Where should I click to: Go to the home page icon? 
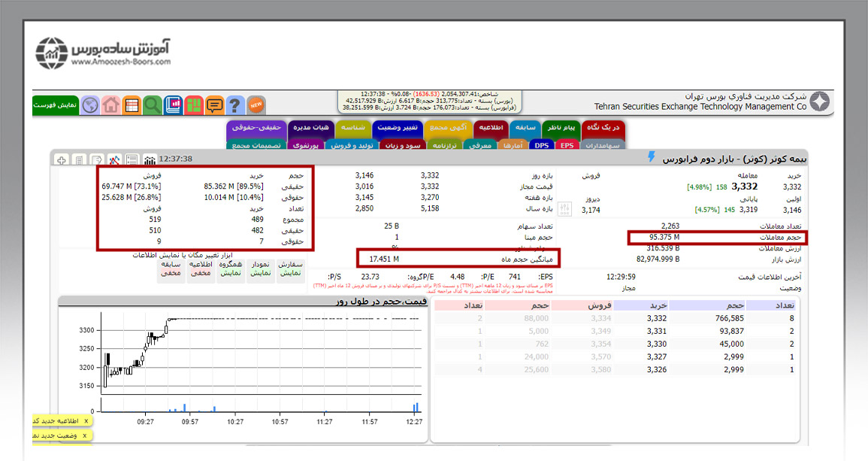click(111, 105)
